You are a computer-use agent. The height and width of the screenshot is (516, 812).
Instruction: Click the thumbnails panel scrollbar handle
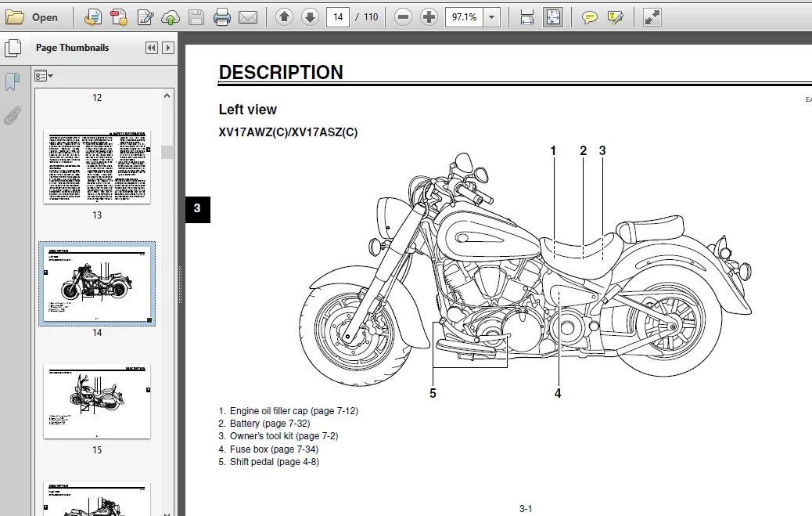[167, 152]
